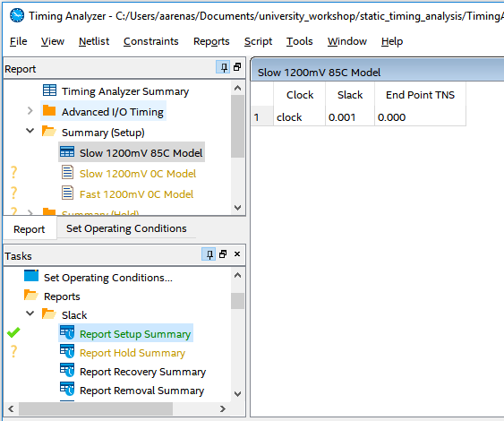This screenshot has width=504, height=421.
Task: Open the Window menu
Action: coord(347,41)
